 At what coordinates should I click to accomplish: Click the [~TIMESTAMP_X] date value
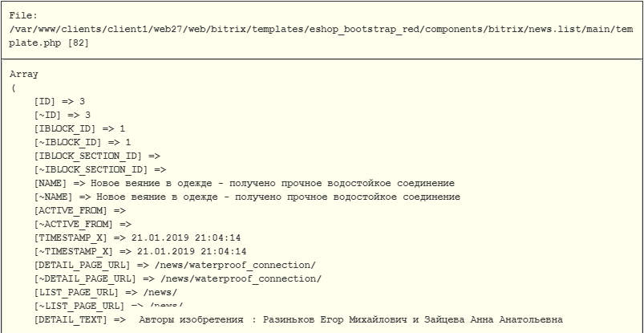(192, 252)
